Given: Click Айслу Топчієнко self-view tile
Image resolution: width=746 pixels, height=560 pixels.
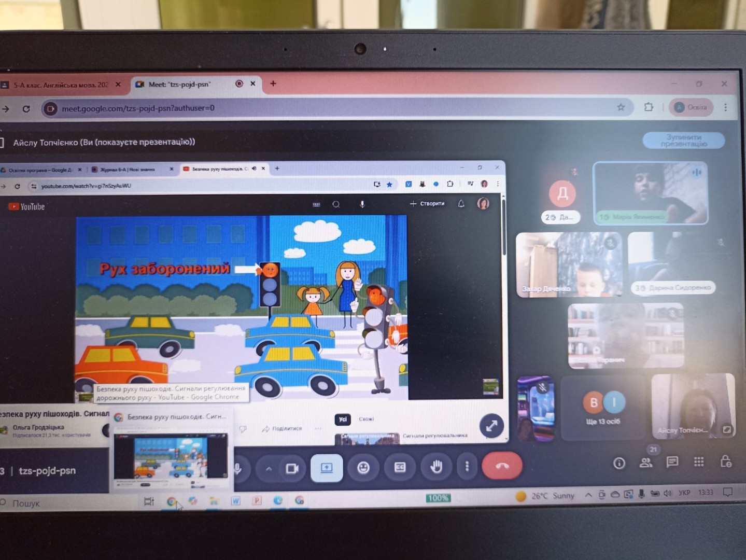Looking at the screenshot, I should 693,406.
